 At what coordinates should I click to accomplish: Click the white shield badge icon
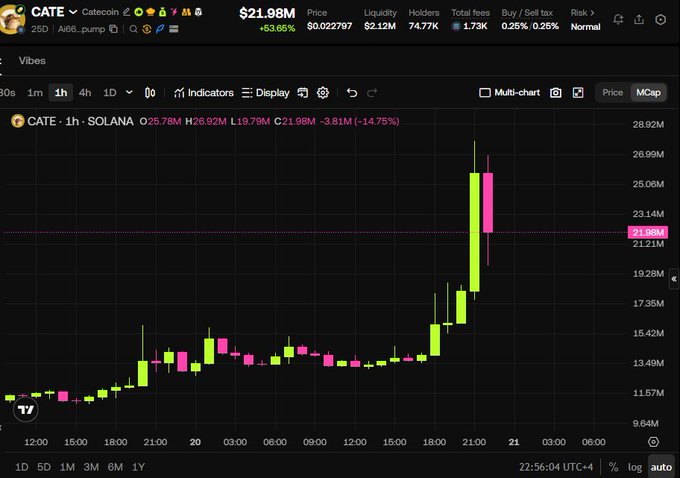pyautogui.click(x=198, y=12)
